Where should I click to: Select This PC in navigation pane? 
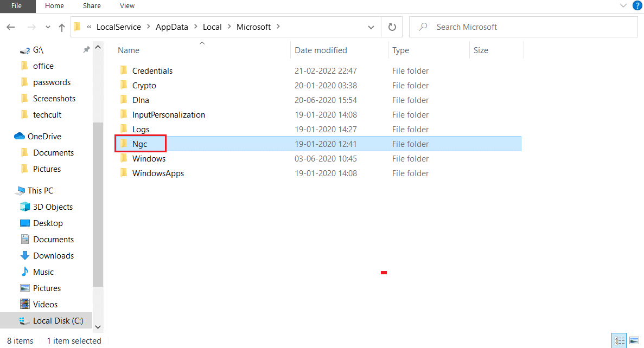(40, 190)
